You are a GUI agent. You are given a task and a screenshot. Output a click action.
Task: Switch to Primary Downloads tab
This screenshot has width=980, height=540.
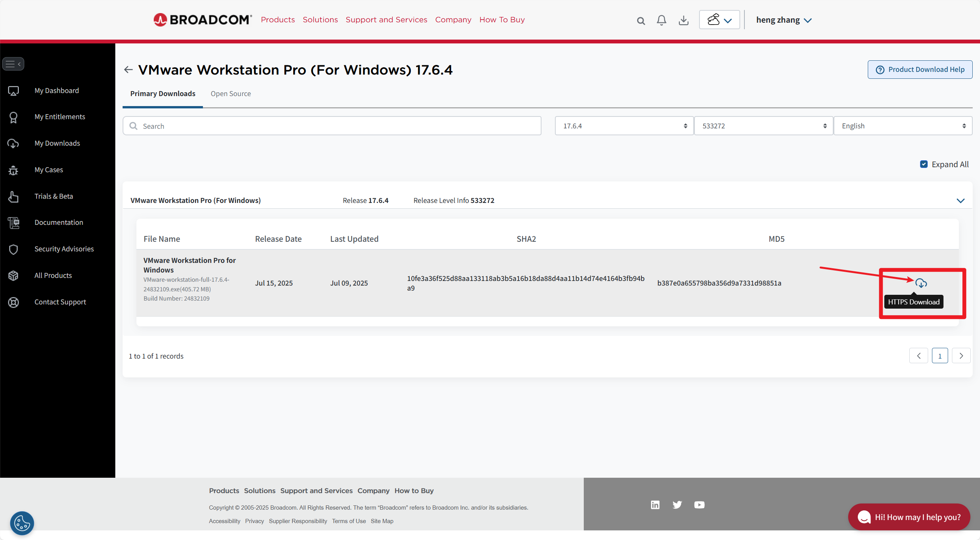(x=163, y=94)
